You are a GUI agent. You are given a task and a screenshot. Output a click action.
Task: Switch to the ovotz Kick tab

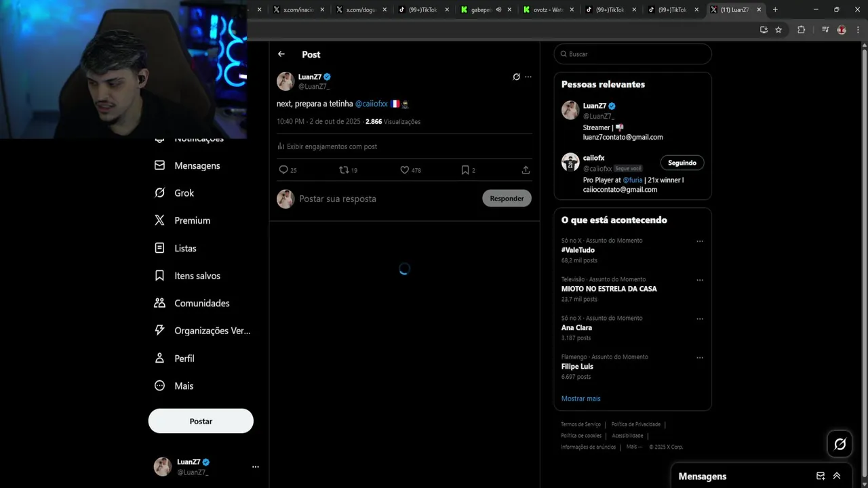(x=548, y=9)
